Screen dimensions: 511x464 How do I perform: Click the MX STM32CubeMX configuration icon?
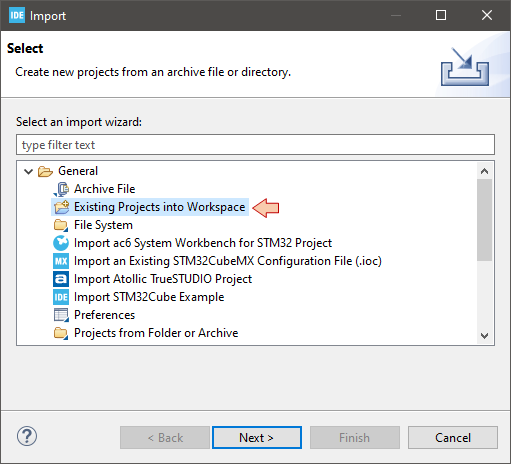pos(61,261)
